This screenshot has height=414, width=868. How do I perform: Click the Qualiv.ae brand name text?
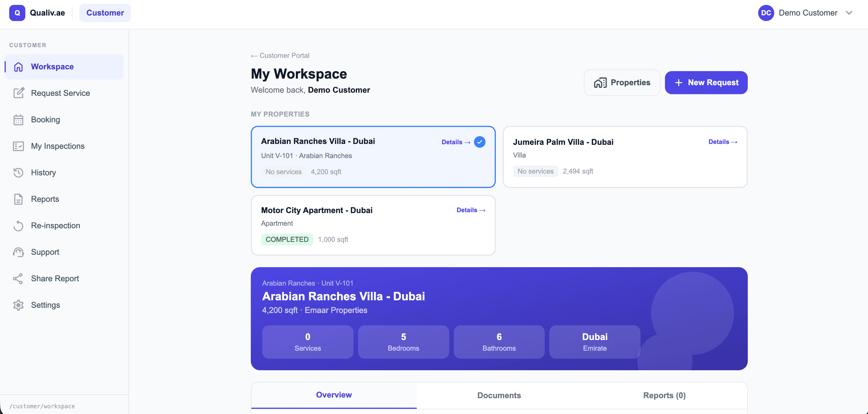pos(47,13)
